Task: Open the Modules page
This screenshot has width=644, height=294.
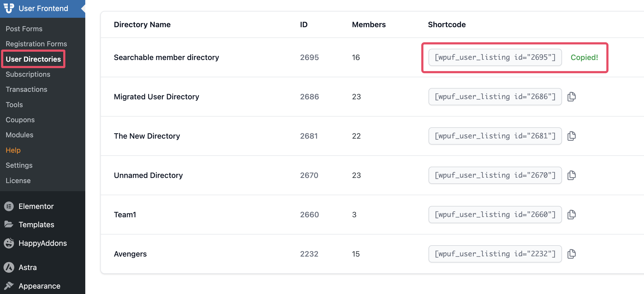Action: (x=20, y=135)
